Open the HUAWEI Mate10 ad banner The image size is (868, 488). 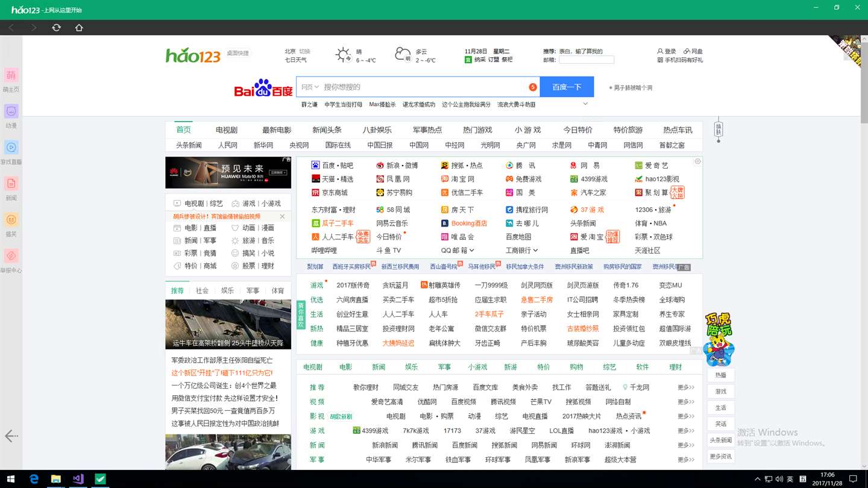click(x=228, y=173)
